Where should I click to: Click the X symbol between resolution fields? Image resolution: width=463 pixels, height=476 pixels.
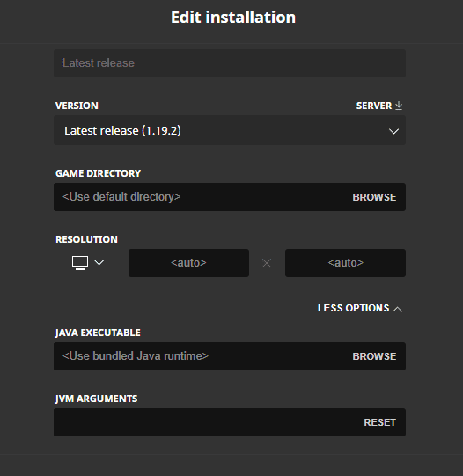point(267,263)
